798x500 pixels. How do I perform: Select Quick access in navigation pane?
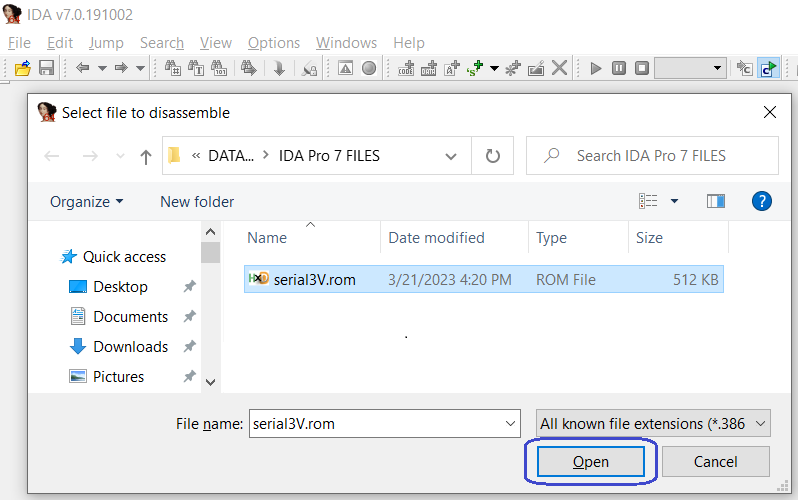pyautogui.click(x=113, y=257)
